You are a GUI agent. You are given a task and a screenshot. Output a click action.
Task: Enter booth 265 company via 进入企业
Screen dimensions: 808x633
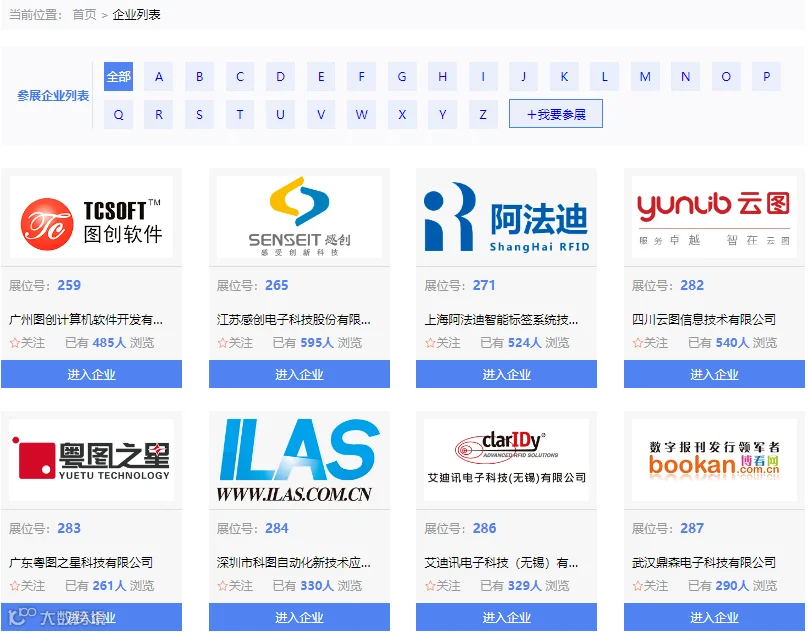299,374
